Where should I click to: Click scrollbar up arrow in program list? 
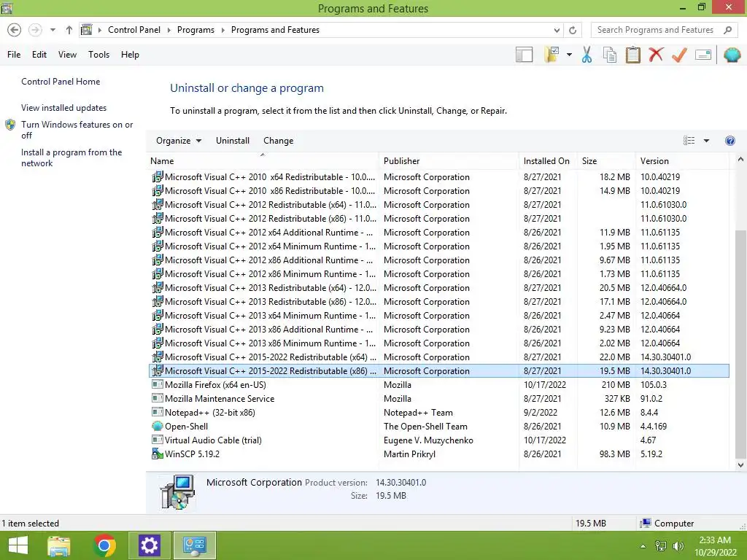coord(740,160)
